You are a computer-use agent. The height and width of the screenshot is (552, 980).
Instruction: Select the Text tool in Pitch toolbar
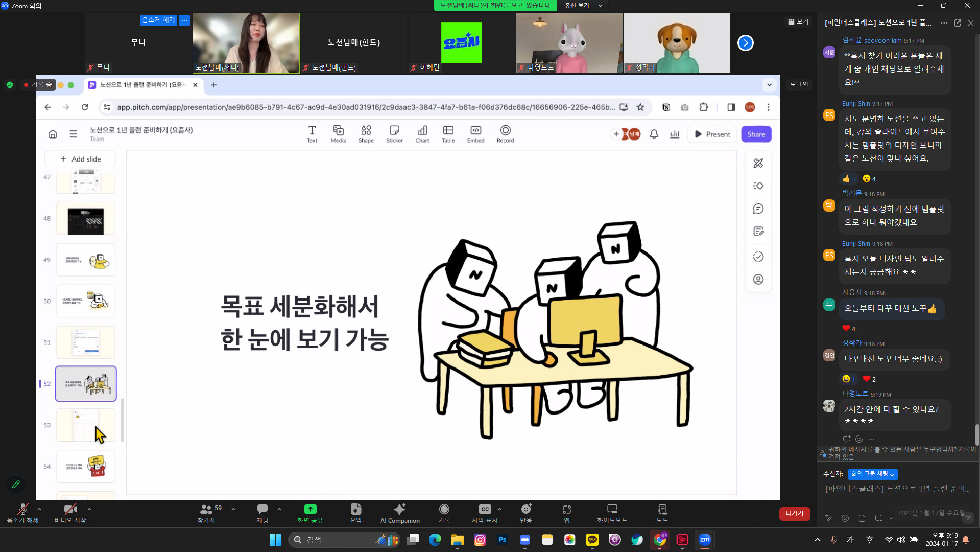312,134
